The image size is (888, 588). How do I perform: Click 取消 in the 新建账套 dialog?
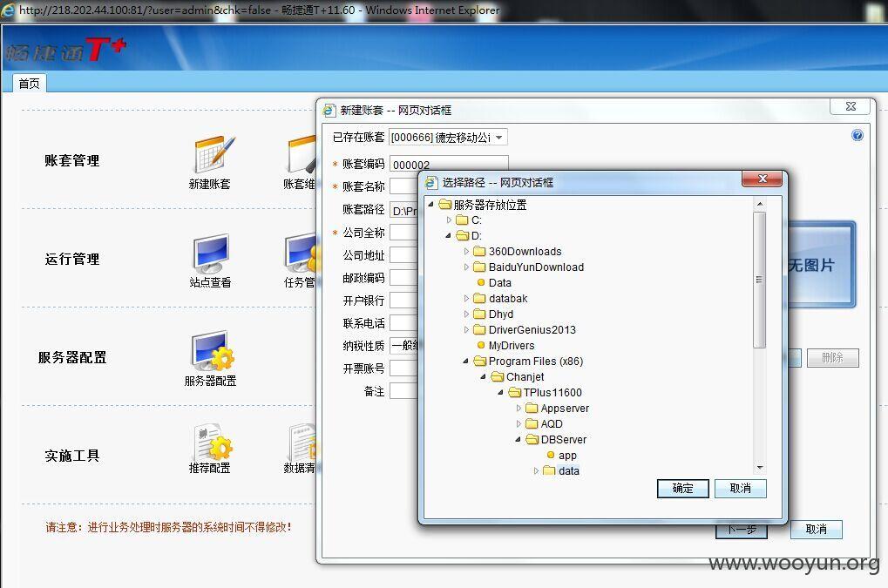point(816,530)
